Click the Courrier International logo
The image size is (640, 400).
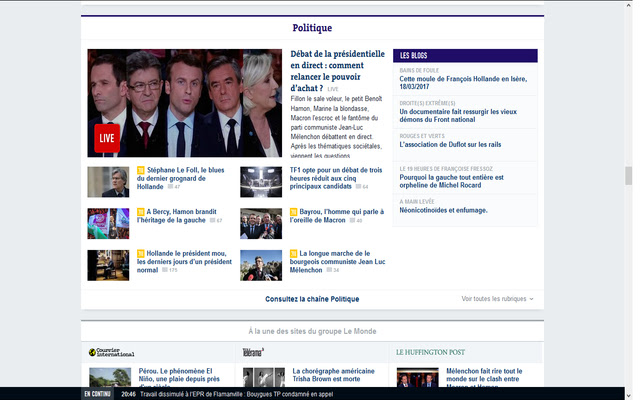pos(111,352)
